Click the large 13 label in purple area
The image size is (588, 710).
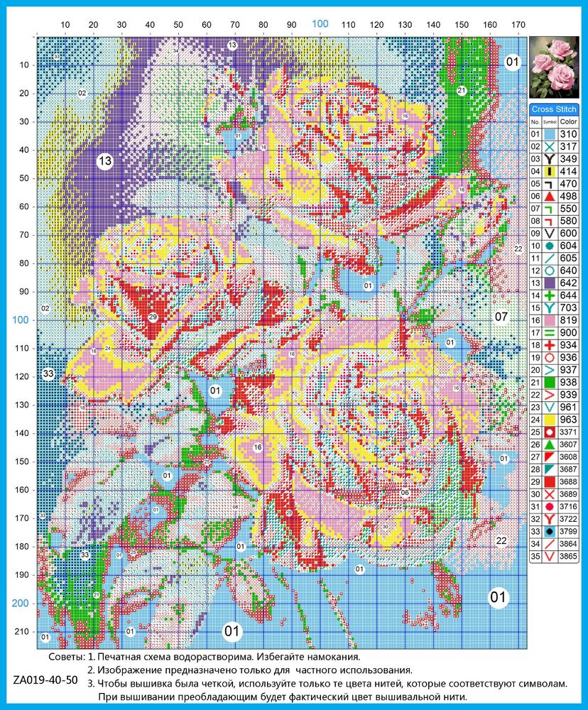[x=105, y=160]
